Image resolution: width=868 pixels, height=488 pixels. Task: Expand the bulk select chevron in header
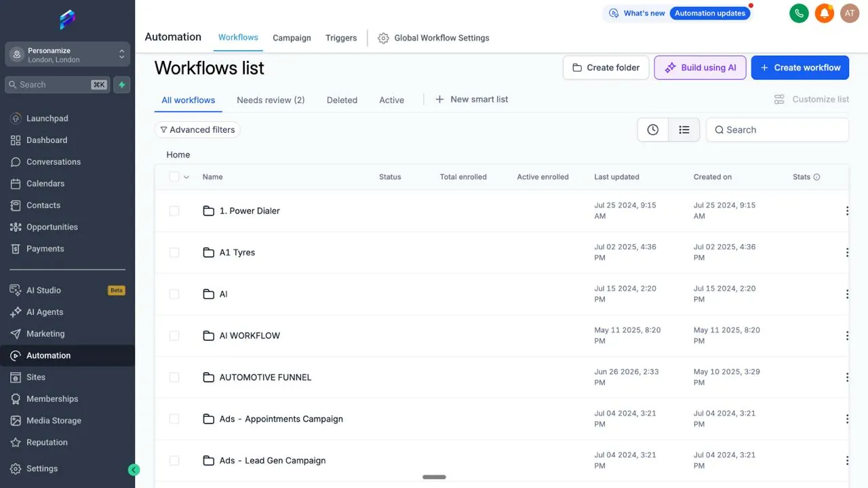(x=186, y=177)
